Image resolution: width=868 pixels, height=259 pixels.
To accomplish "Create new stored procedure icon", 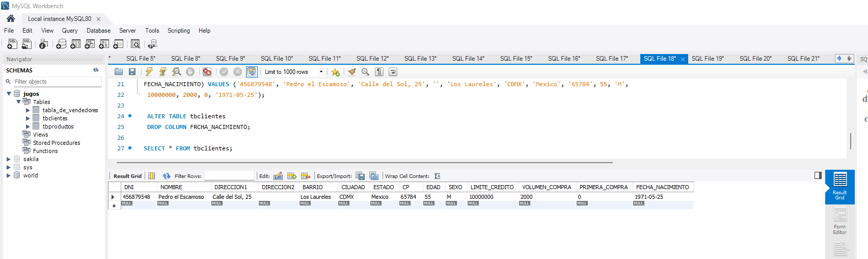I will tap(104, 44).
